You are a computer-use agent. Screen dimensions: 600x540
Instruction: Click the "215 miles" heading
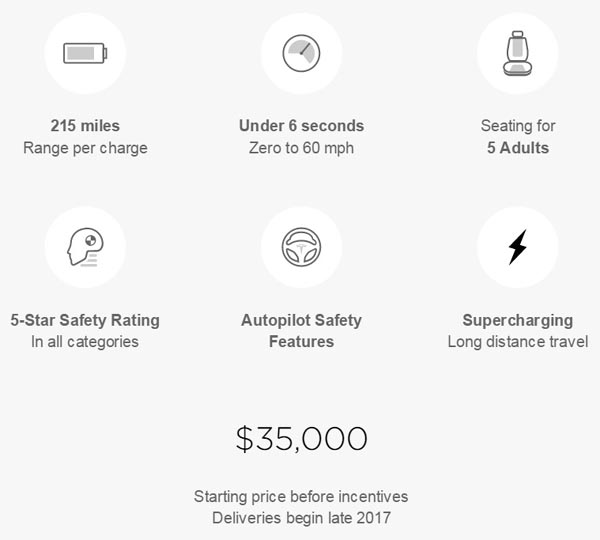[85, 126]
